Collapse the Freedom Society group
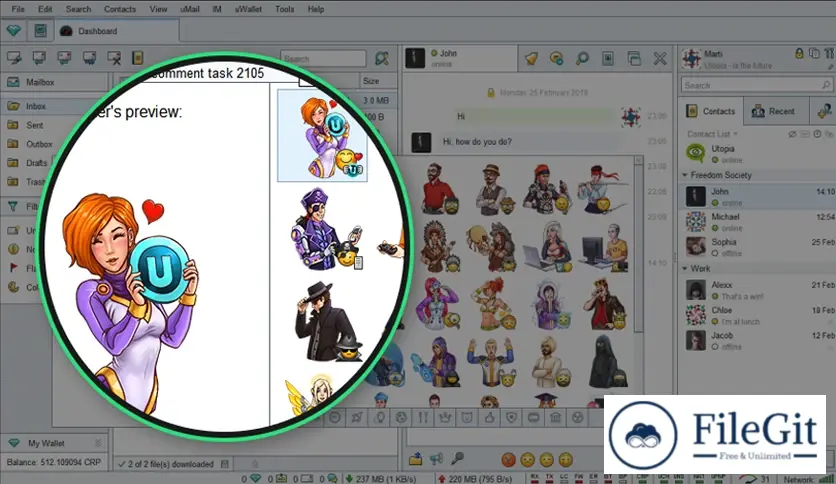The height and width of the screenshot is (484, 836). click(x=685, y=175)
